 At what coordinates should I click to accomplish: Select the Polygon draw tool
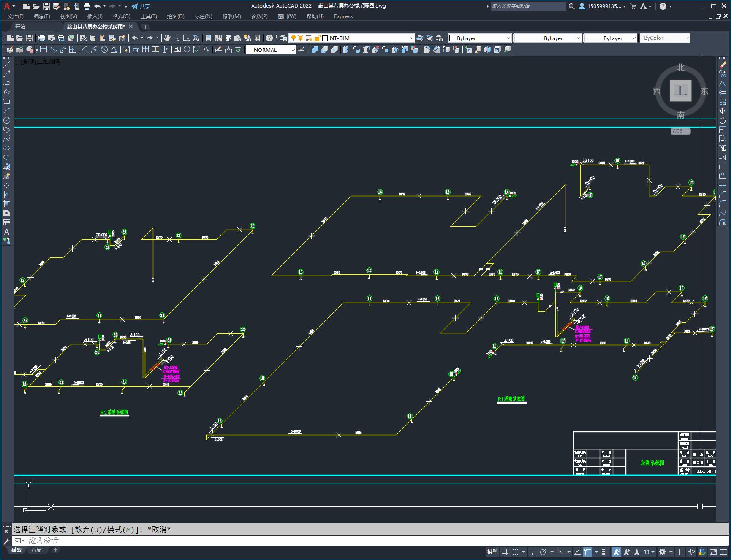pos(7,92)
